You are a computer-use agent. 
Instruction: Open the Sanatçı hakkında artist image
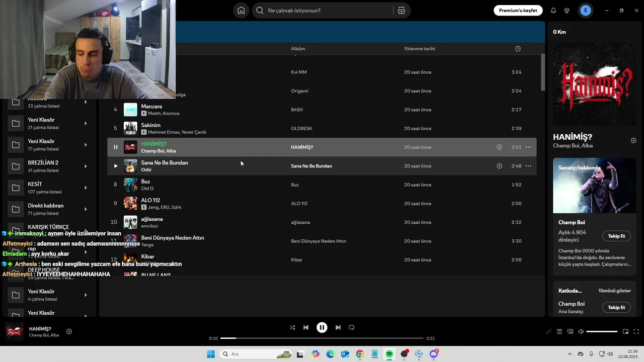click(x=595, y=186)
